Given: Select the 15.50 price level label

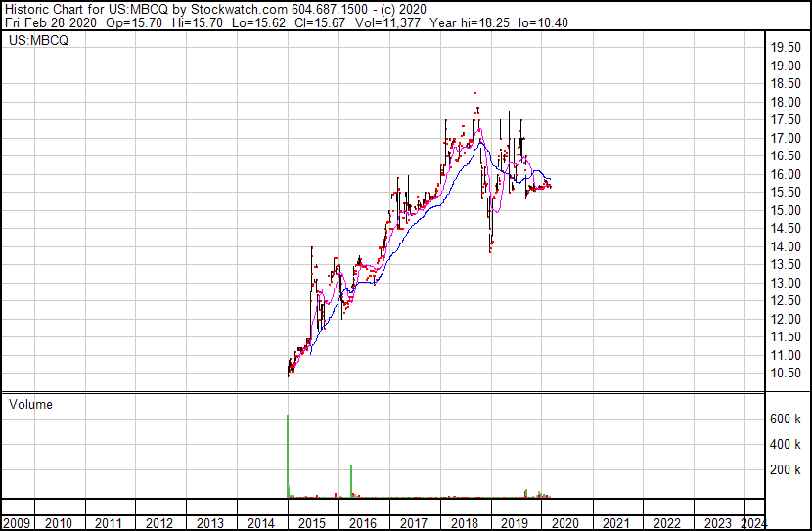Looking at the screenshot, I should 786,193.
